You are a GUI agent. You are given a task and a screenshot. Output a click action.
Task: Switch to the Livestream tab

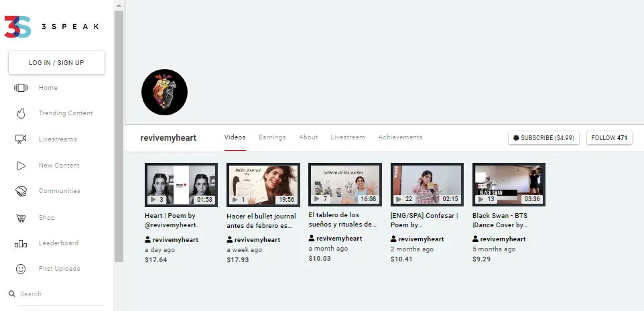point(348,137)
